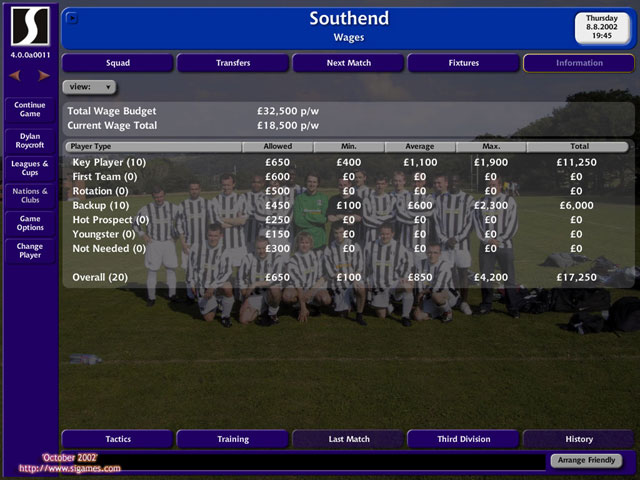This screenshot has width=640, height=480.
Task: Switch to the Squad tab
Action: tap(118, 63)
